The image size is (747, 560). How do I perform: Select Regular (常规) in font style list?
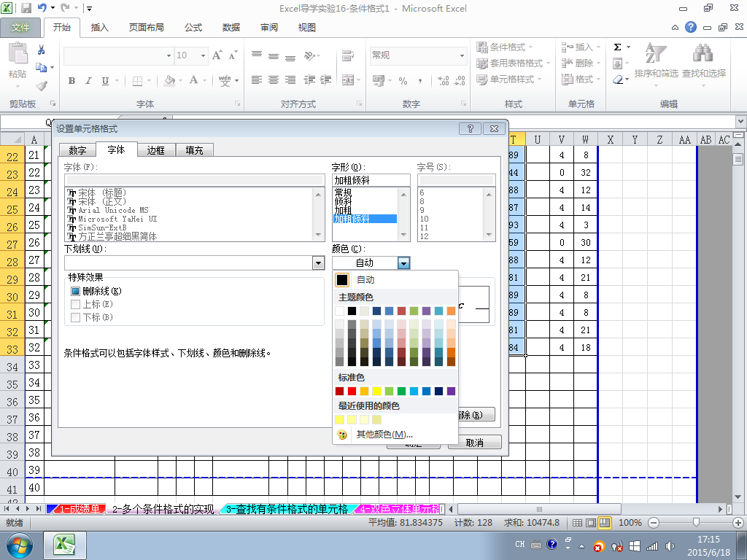click(343, 192)
